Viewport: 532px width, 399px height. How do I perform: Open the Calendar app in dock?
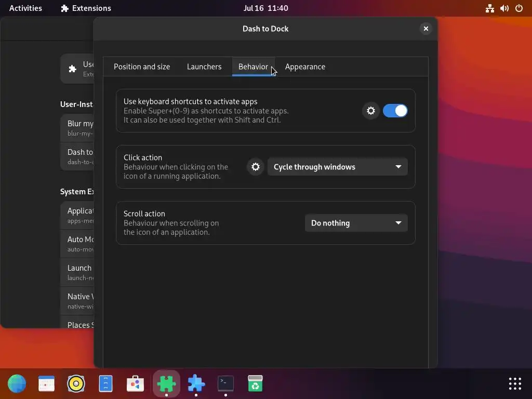pyautogui.click(x=46, y=384)
